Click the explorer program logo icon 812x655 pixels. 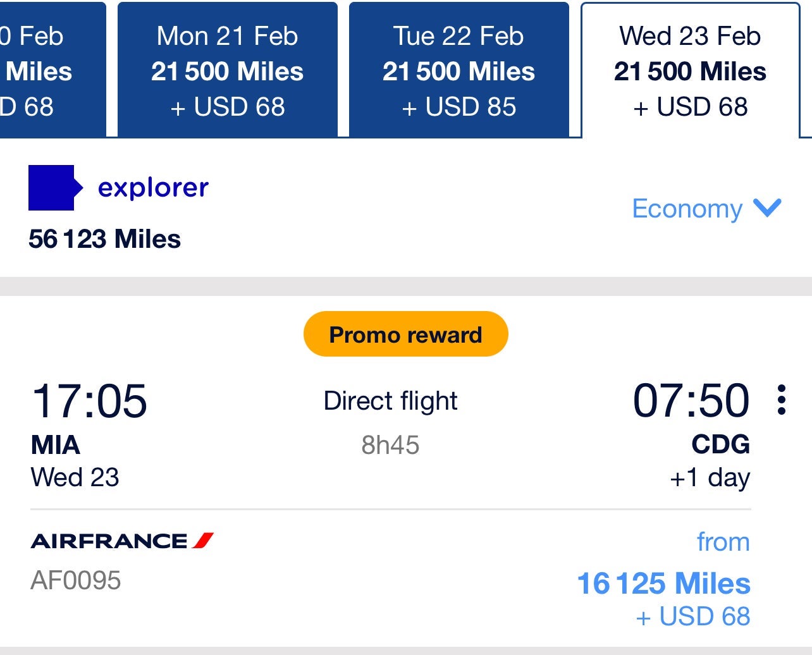pyautogui.click(x=54, y=188)
